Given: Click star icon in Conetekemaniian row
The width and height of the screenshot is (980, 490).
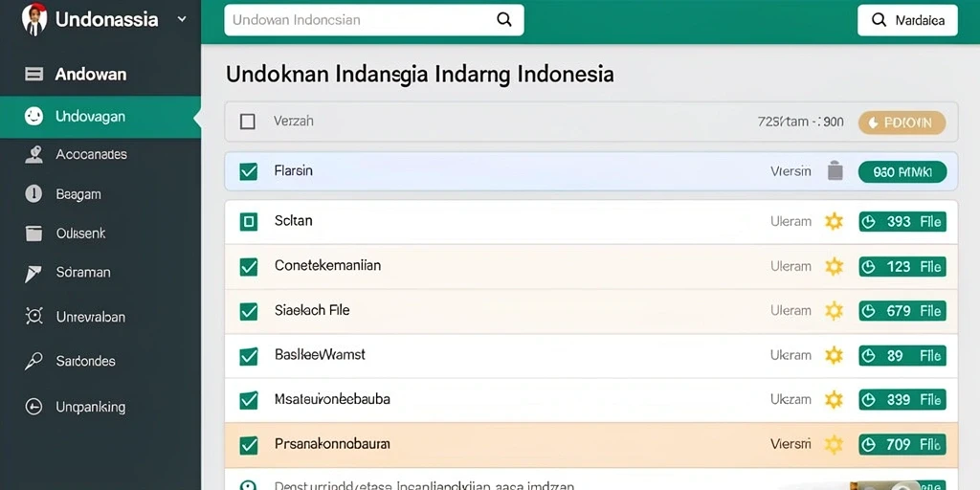Looking at the screenshot, I should [834, 266].
